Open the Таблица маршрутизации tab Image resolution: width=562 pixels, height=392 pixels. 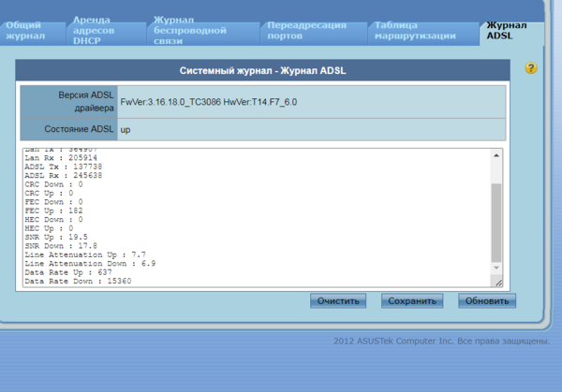(424, 34)
